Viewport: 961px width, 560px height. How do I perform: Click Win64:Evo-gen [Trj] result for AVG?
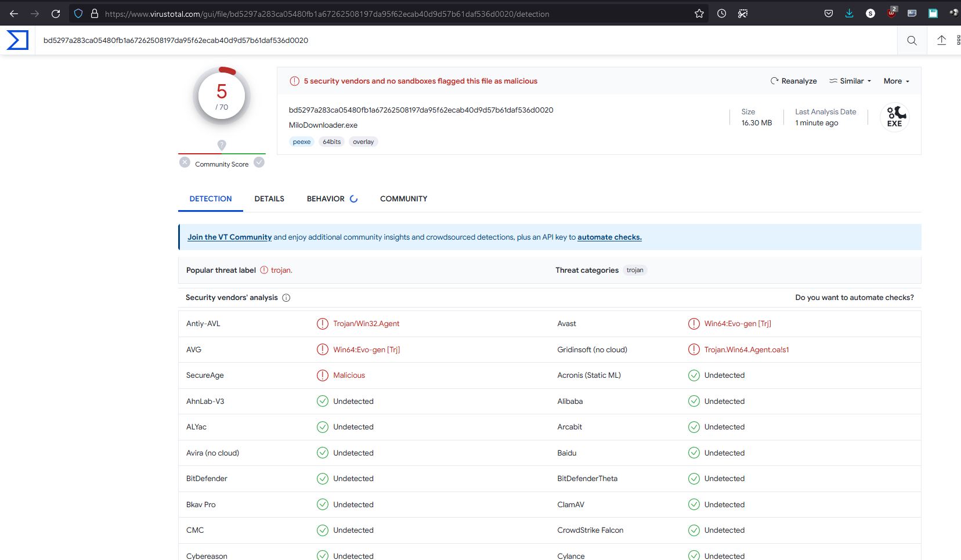pos(366,350)
